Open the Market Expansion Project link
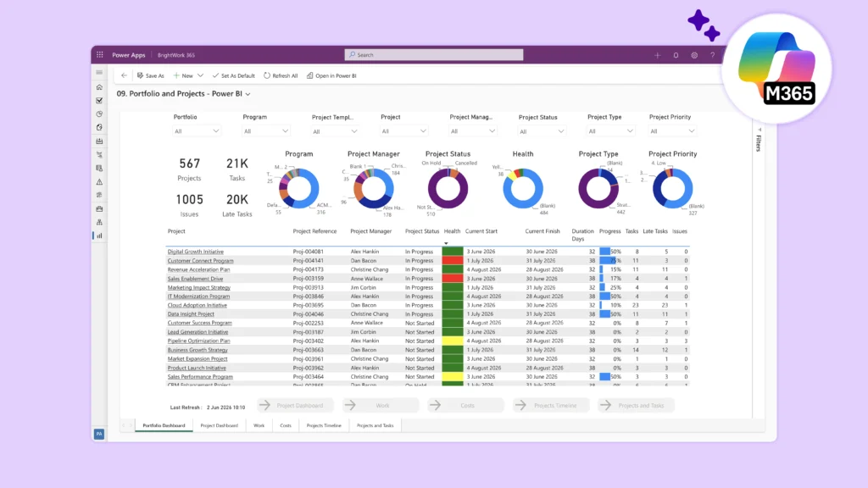The image size is (868, 488). click(x=198, y=359)
